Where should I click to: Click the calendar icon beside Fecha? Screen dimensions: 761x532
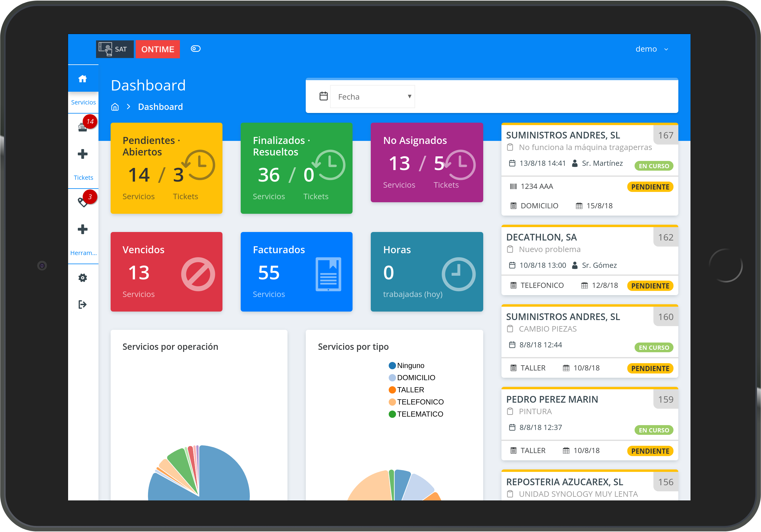tap(323, 96)
